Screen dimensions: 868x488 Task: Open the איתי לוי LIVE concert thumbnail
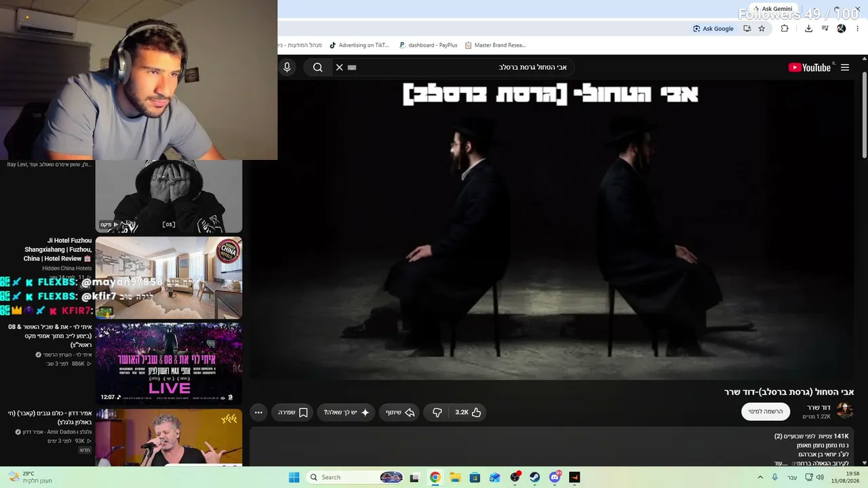[169, 363]
